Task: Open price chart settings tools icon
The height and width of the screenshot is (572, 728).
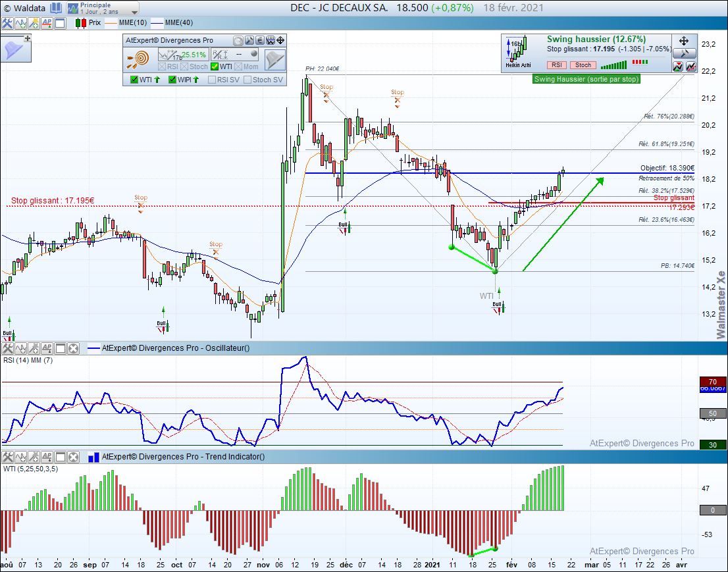Action: point(7,23)
